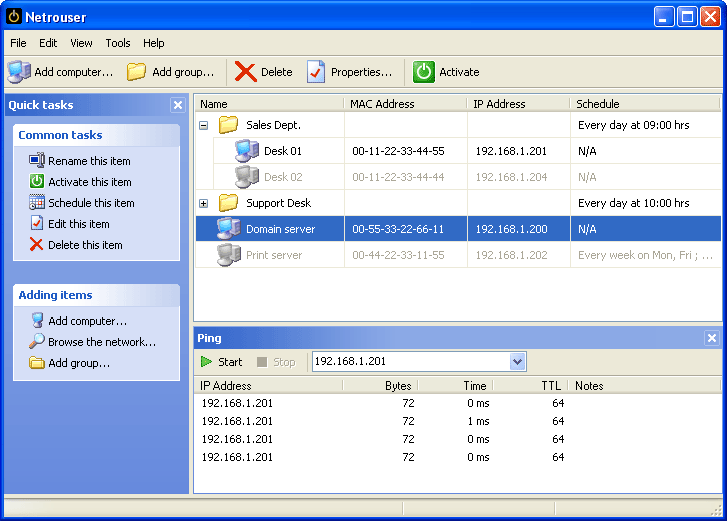Click the green power Activate icon
The height and width of the screenshot is (521, 727).
[423, 72]
